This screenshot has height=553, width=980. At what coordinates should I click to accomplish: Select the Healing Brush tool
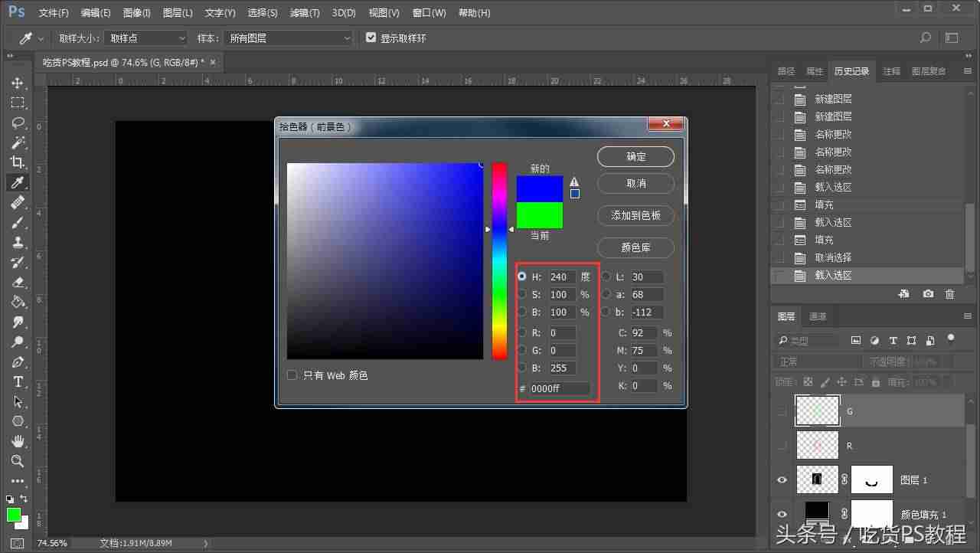18,202
